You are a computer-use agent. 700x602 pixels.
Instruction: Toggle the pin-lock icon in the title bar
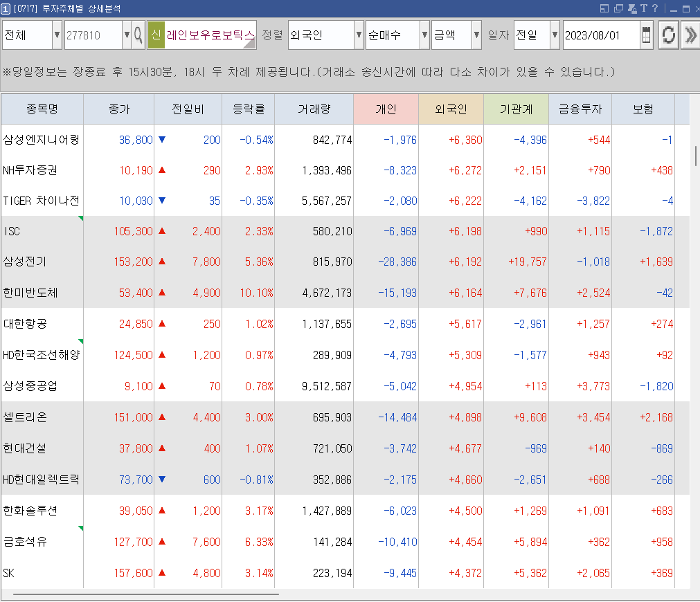tap(631, 8)
